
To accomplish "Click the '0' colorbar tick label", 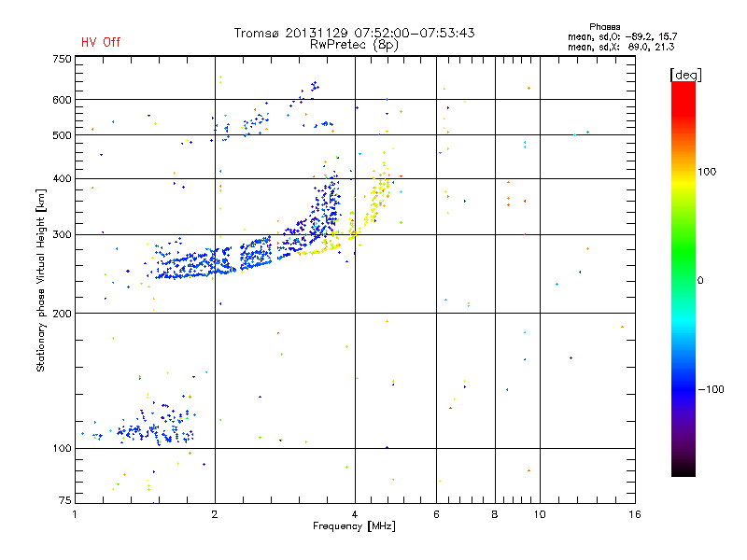I will (699, 280).
